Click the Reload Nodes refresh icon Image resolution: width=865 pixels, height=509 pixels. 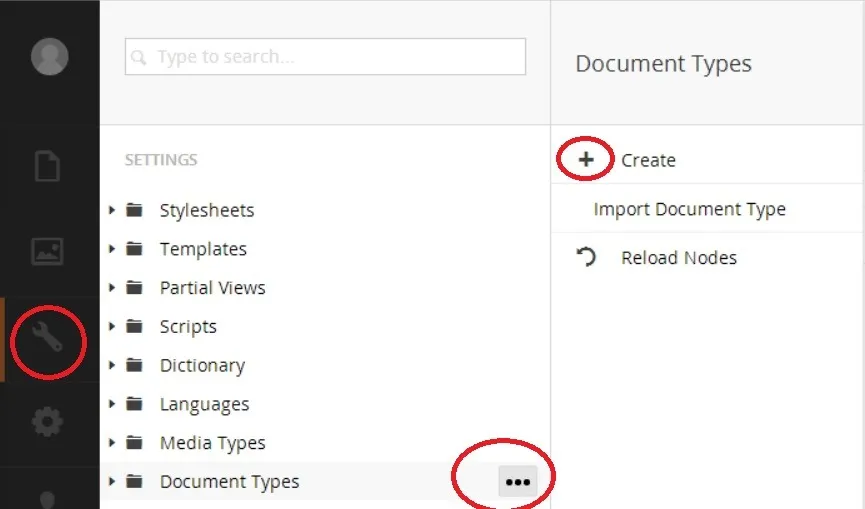click(586, 257)
